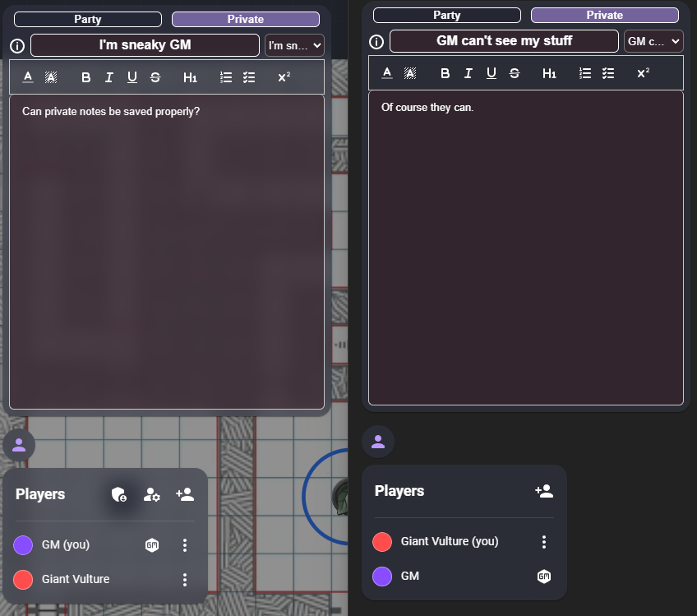This screenshot has height=616, width=697.
Task: Open the person-with-gear player settings icon
Action: click(x=152, y=494)
